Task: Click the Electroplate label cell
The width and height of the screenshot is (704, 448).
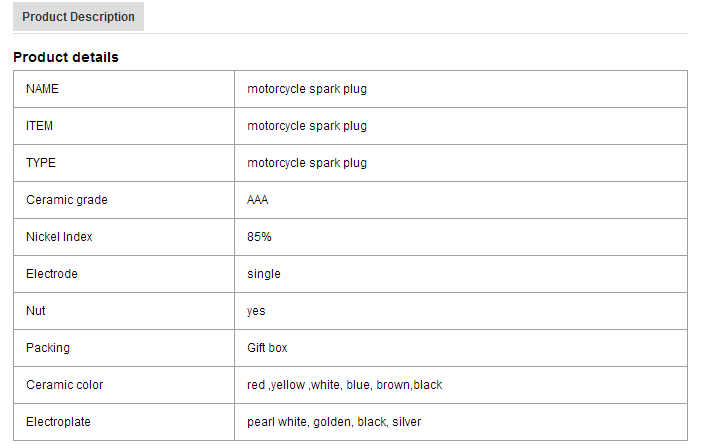Action: [57, 422]
